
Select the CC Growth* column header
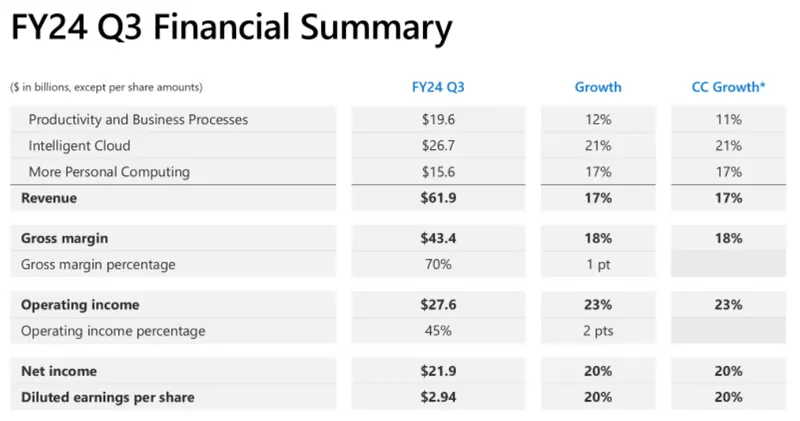[728, 87]
